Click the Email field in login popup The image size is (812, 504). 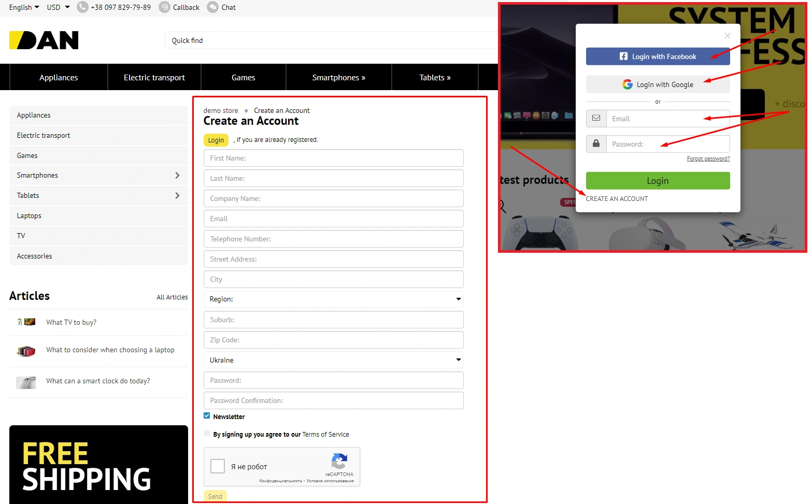[668, 119]
